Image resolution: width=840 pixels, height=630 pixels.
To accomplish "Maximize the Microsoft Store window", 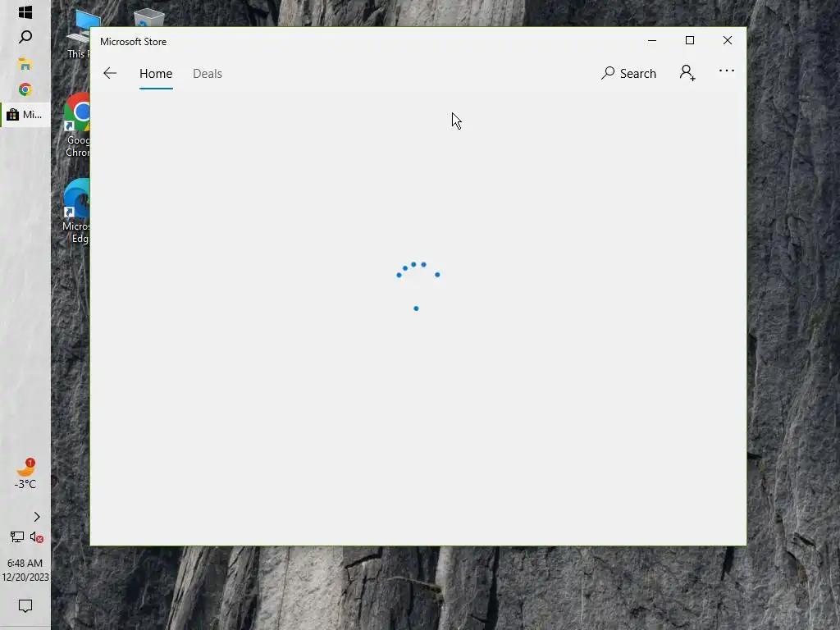I will point(690,41).
